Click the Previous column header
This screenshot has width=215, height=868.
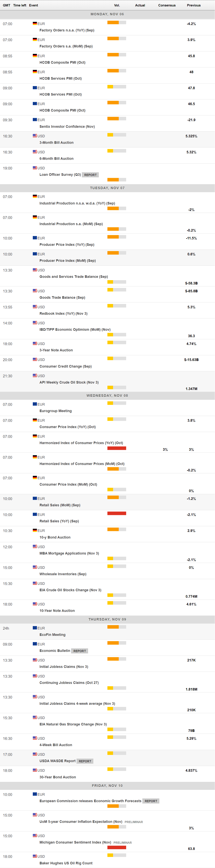(x=194, y=5)
